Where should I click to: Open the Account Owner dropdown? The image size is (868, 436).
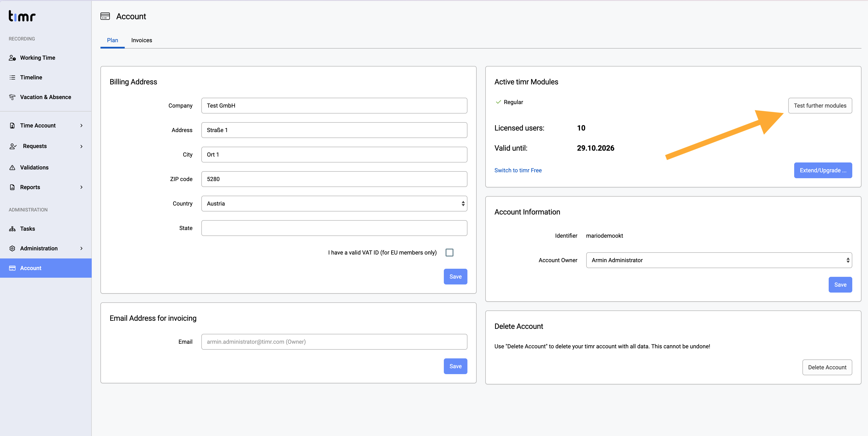click(x=719, y=260)
